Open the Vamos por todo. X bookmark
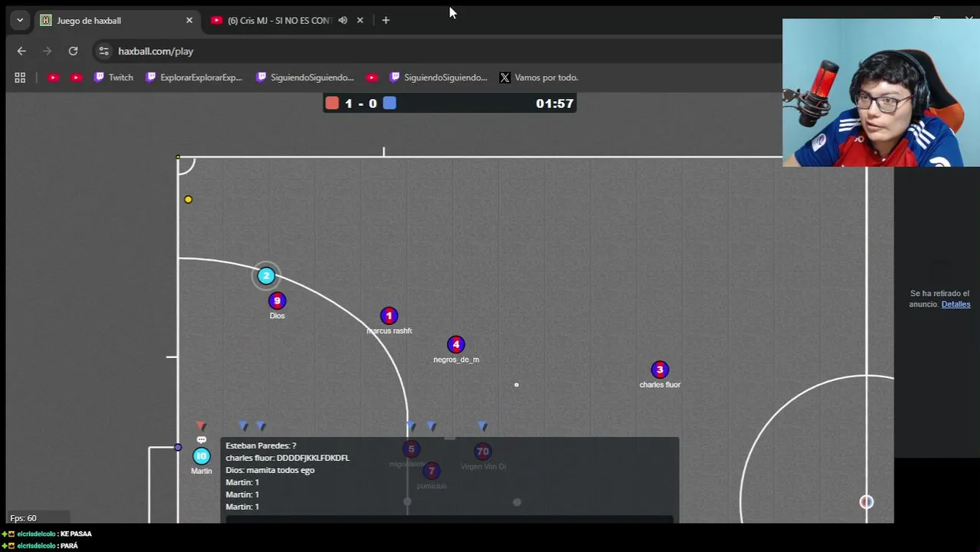 pyautogui.click(x=538, y=77)
